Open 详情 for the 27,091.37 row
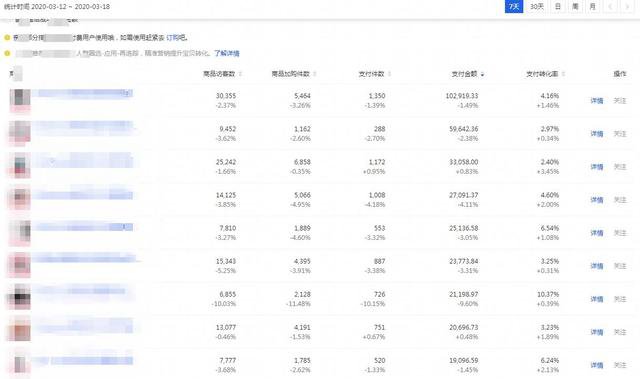Screen dimensions: 640x379 597,200
